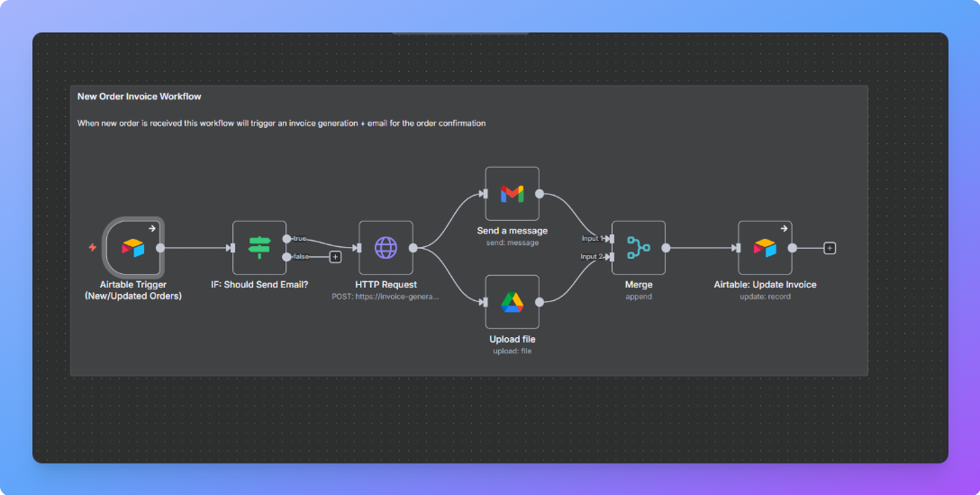
Task: Click the update: record subtitle
Action: (765, 297)
